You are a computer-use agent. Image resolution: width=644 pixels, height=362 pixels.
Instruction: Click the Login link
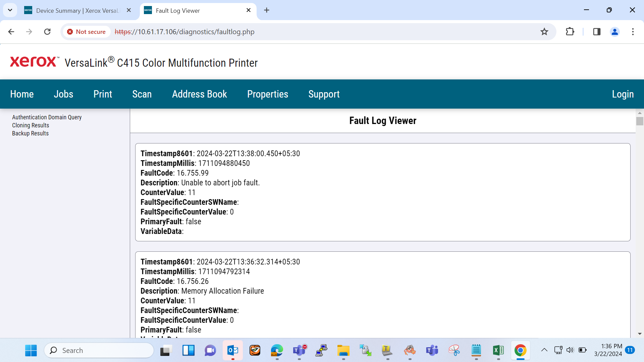623,94
